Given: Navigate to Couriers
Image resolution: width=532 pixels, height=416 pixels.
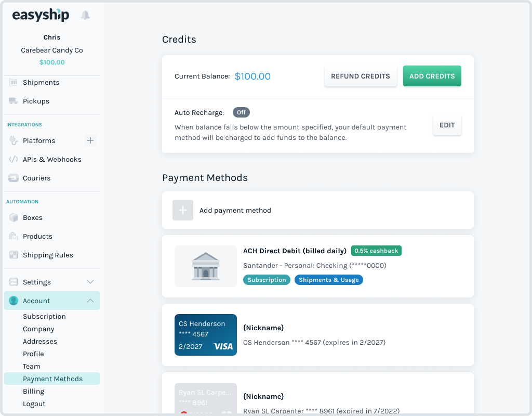Looking at the screenshot, I should click(x=37, y=178).
